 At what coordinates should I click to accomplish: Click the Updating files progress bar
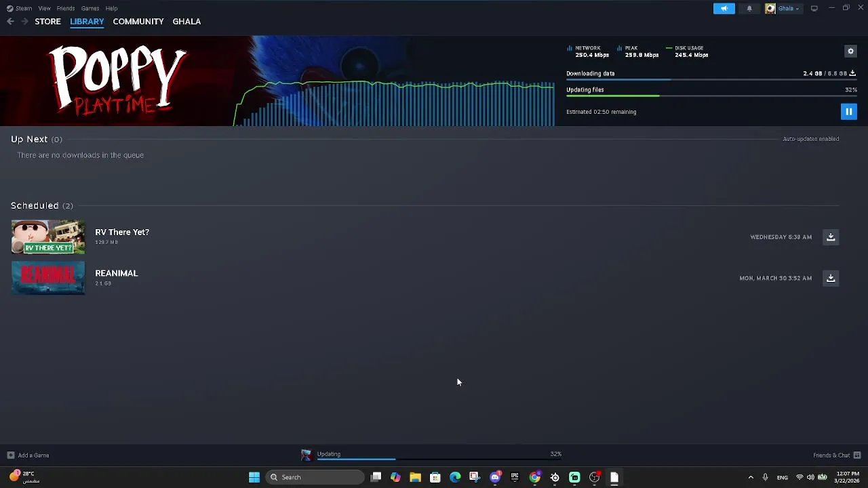pos(711,96)
